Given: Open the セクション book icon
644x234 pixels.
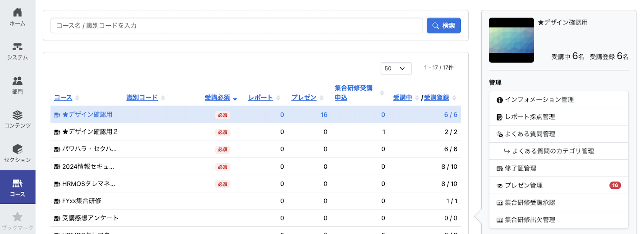Looking at the screenshot, I should pyautogui.click(x=17, y=149).
